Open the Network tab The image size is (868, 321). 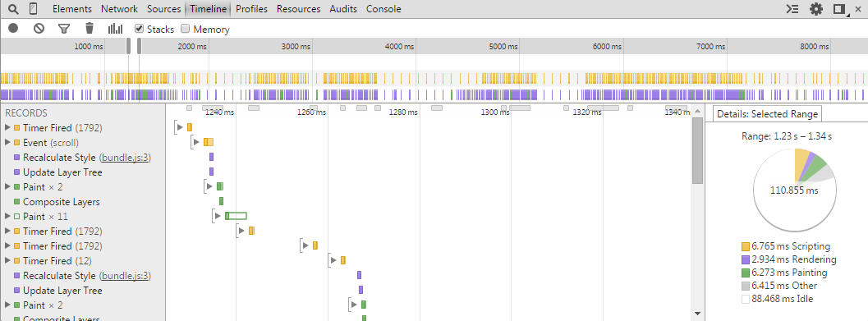coord(120,9)
